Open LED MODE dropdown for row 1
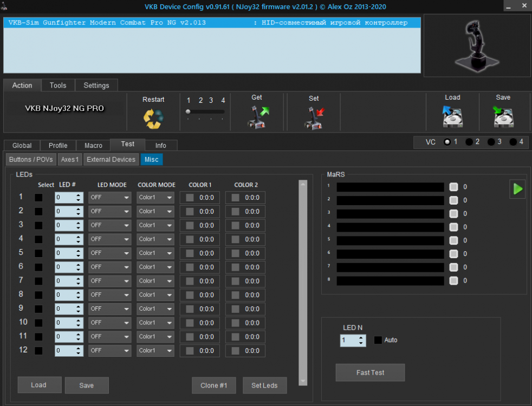The image size is (532, 406). [109, 198]
